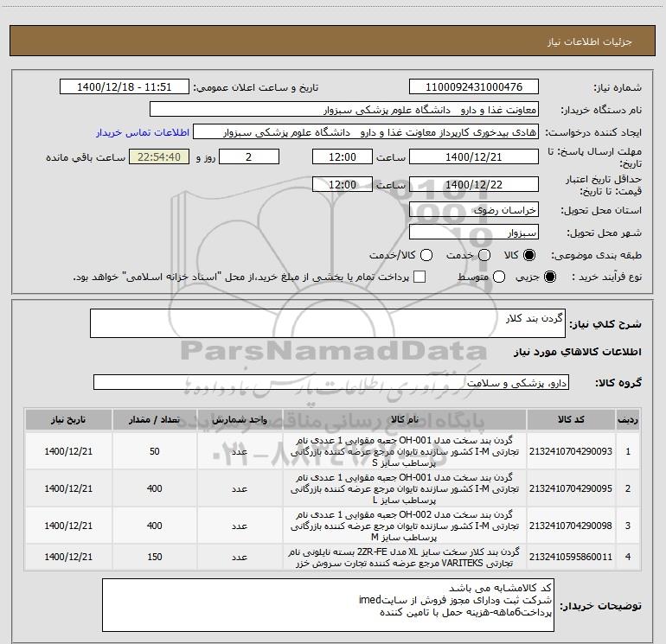Click the province field خراسان رضوی
Screen dimensions: 666x644
[474, 210]
